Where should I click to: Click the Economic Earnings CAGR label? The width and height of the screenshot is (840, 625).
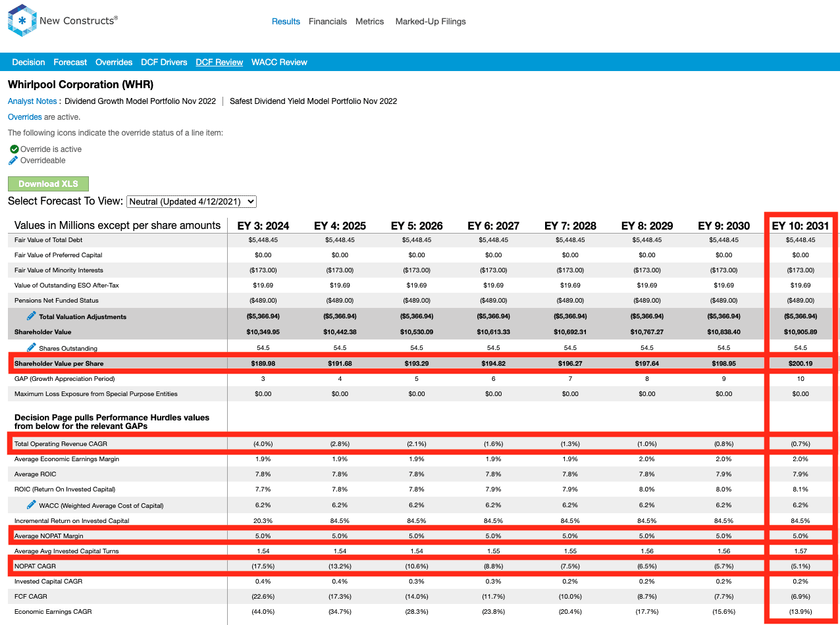coord(53,612)
